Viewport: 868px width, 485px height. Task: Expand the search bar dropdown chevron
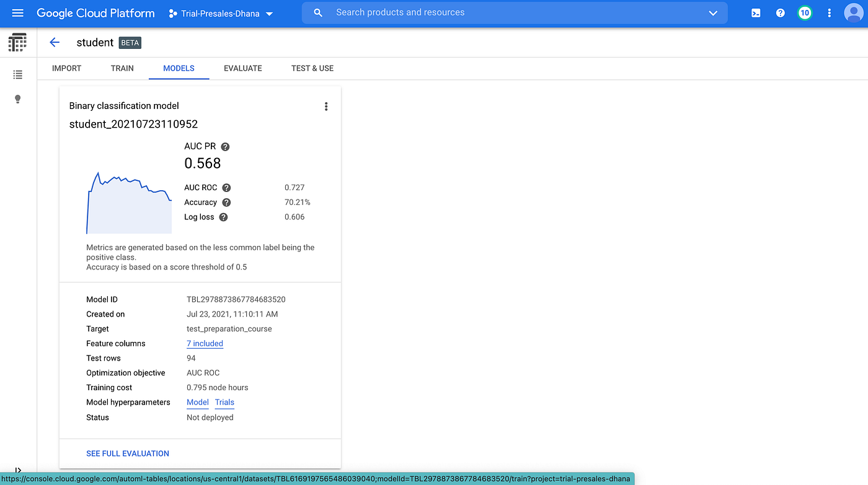pos(712,12)
